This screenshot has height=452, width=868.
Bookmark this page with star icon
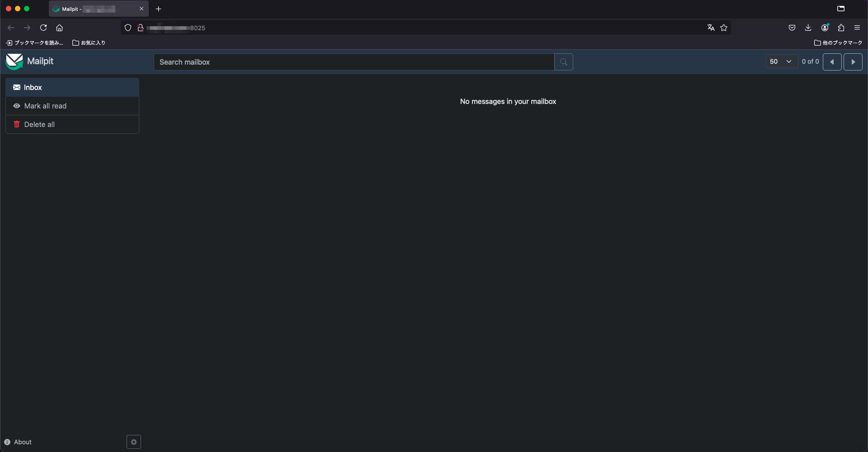pyautogui.click(x=724, y=28)
